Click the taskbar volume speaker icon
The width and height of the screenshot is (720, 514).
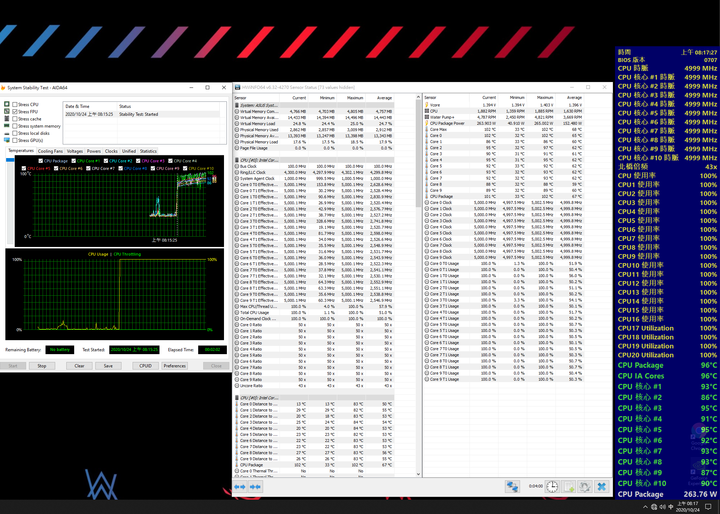[x=663, y=507]
